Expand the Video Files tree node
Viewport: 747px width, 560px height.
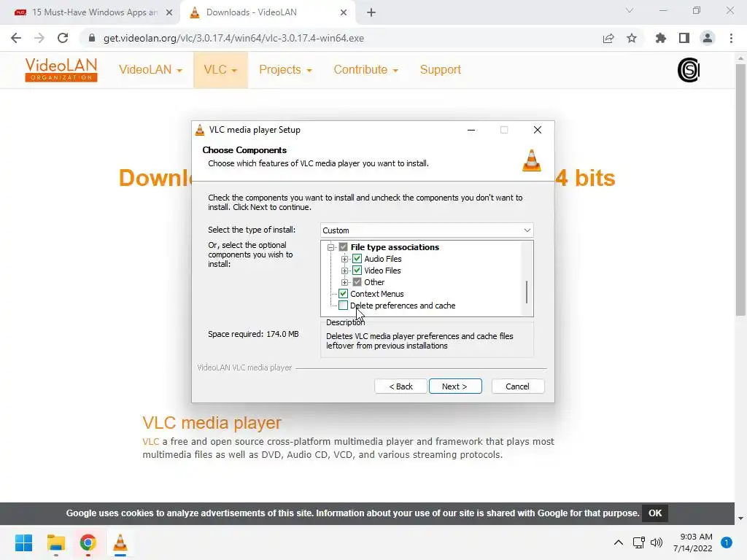pyautogui.click(x=344, y=271)
